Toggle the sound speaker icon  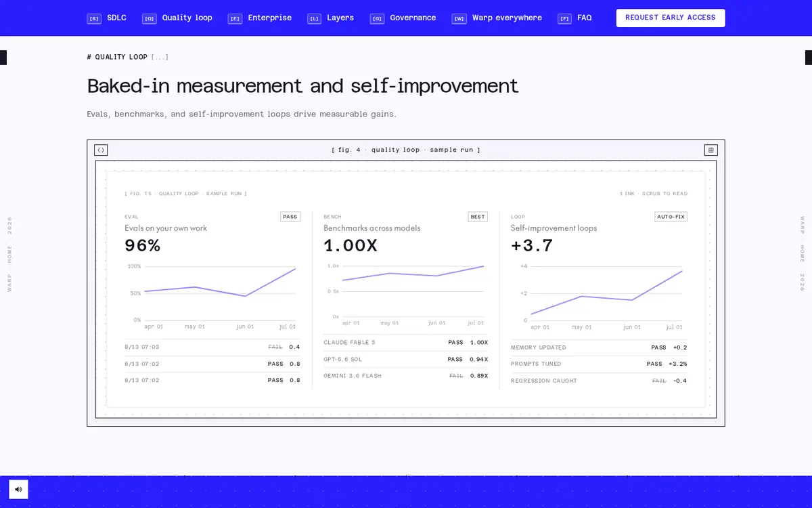[18, 489]
